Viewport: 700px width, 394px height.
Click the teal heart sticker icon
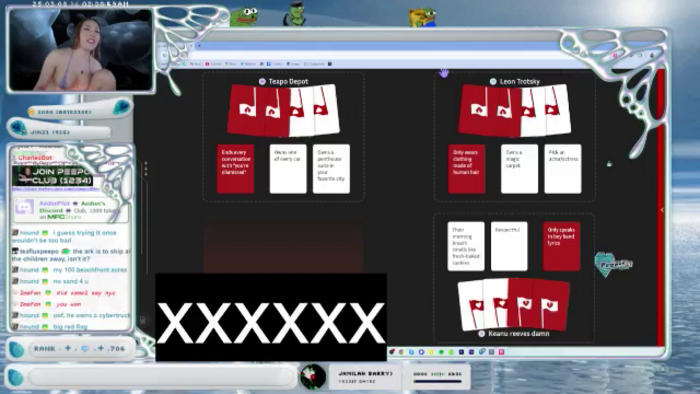613,264
